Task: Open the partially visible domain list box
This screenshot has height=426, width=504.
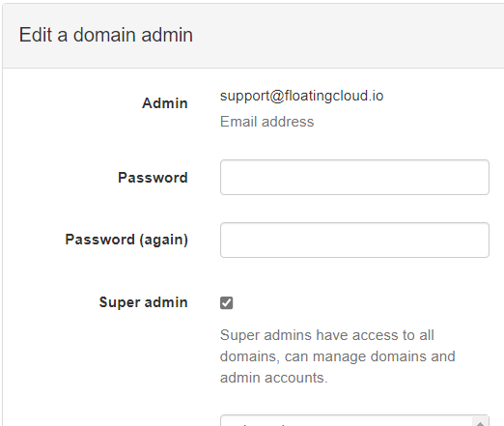Action: [x=347, y=421]
